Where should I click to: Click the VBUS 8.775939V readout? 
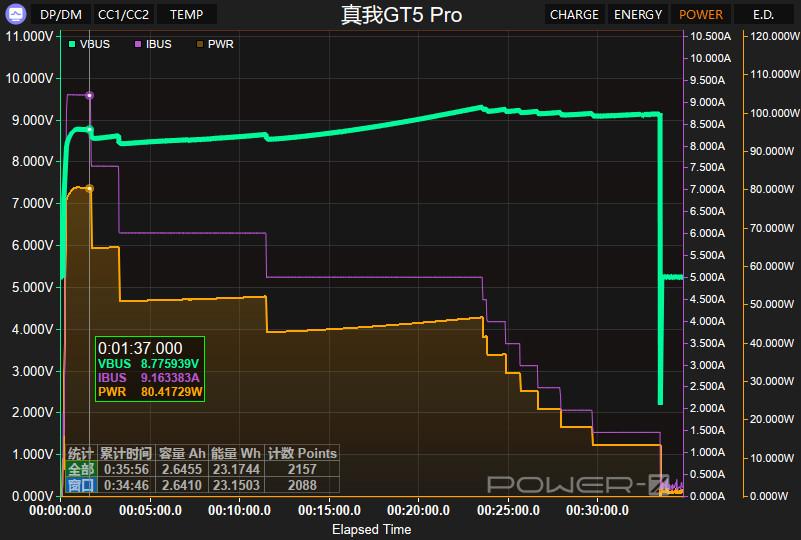pos(148,363)
